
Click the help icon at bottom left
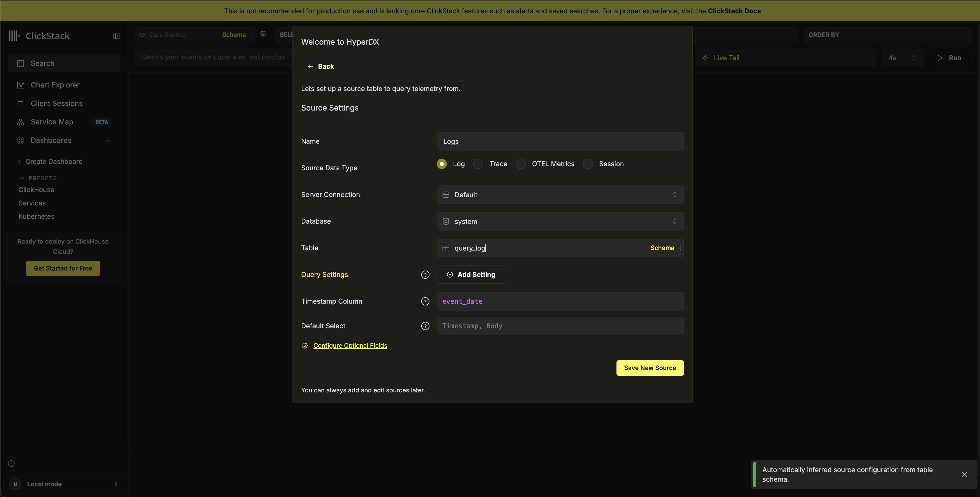(x=11, y=464)
